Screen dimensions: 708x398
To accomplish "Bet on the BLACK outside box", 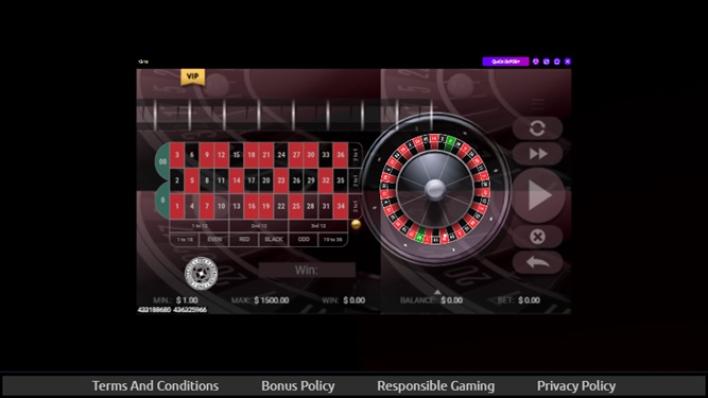I will (274, 239).
